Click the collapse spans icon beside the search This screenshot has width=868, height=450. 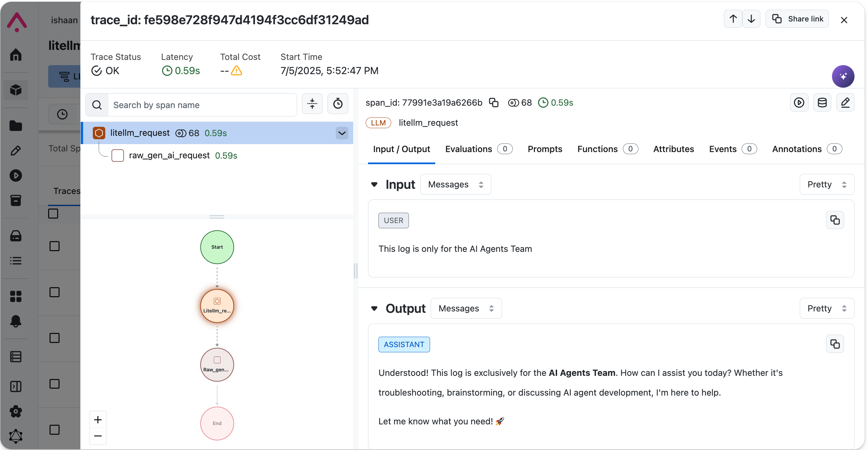312,104
